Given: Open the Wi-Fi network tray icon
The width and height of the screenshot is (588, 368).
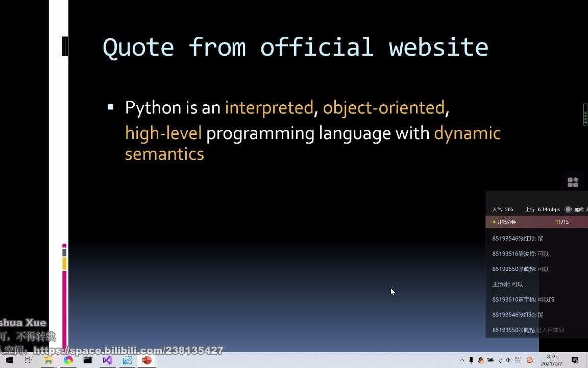Looking at the screenshot, I should click(500, 360).
